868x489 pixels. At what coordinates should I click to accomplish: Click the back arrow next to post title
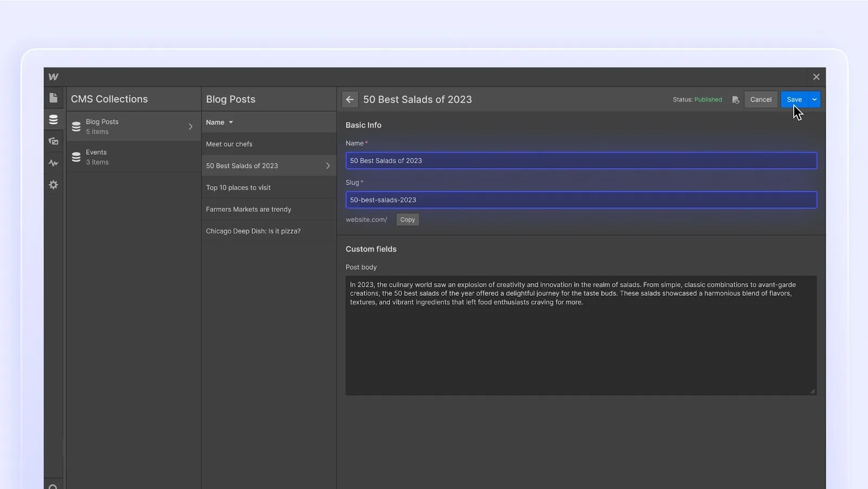click(350, 99)
